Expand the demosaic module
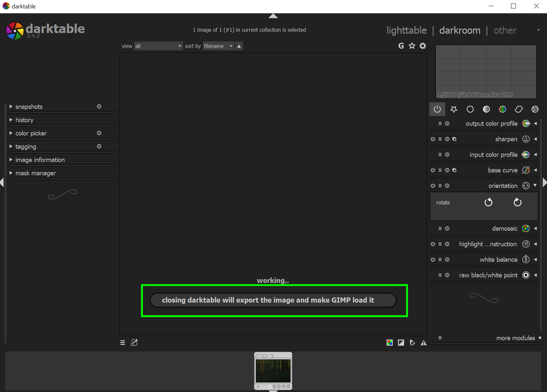This screenshot has width=547, height=392. (535, 228)
